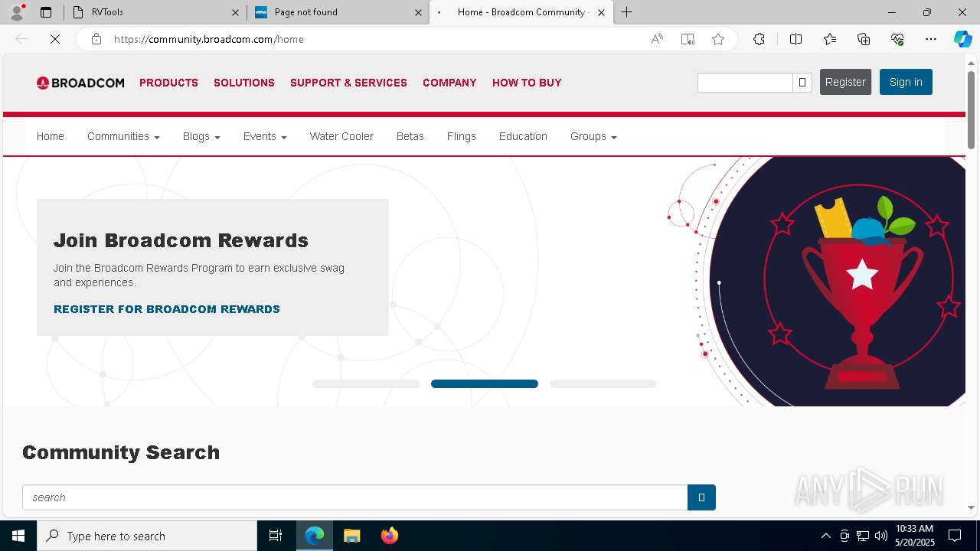
Task: Open Settings and more menu
Action: click(x=931, y=39)
